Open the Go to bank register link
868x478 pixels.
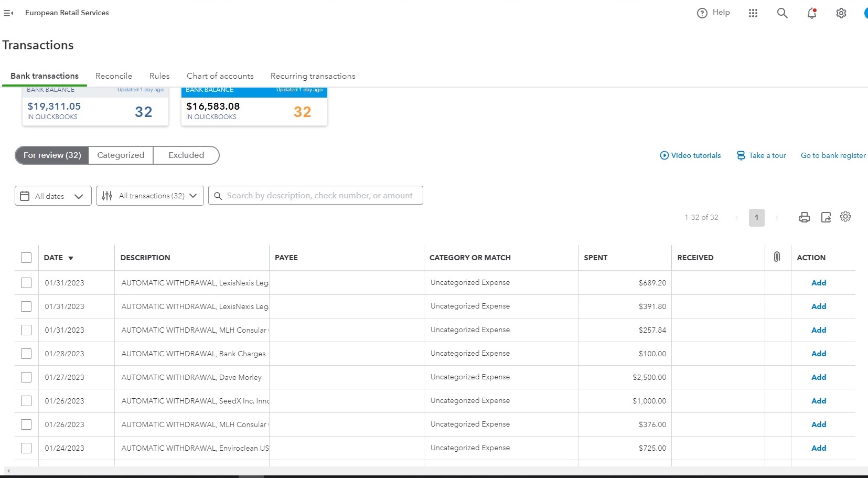pyautogui.click(x=833, y=155)
